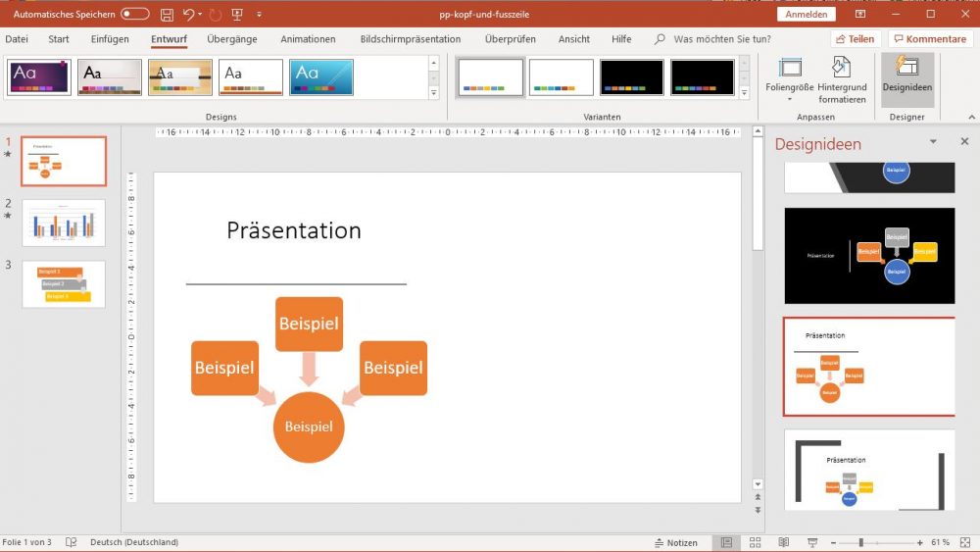
Task: Select the Bildschirmpräsentation tab
Action: pos(411,39)
